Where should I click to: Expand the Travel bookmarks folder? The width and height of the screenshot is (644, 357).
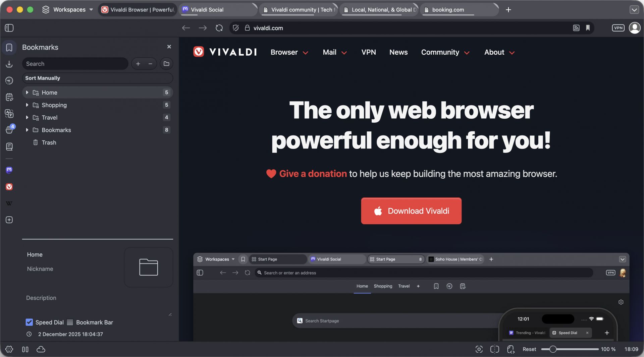point(27,117)
